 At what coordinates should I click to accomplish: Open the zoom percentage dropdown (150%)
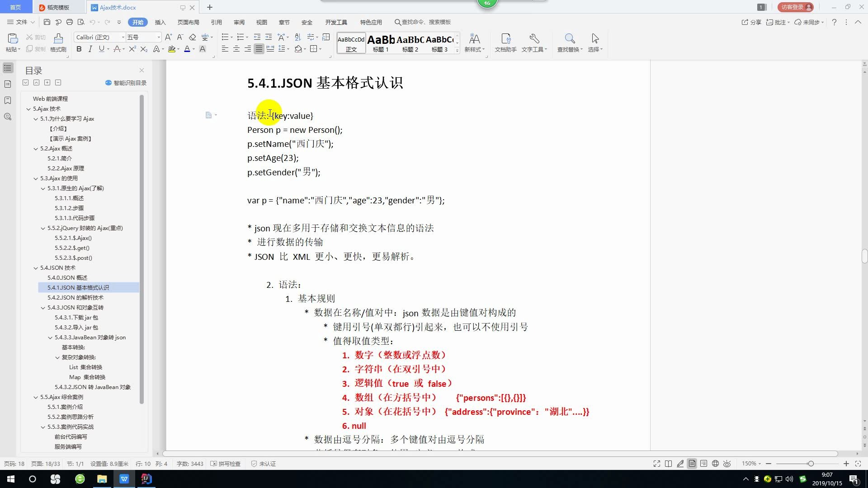click(x=751, y=464)
